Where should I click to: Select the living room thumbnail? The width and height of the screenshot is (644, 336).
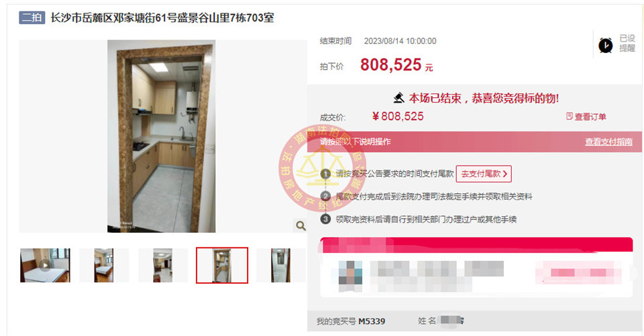(x=162, y=265)
